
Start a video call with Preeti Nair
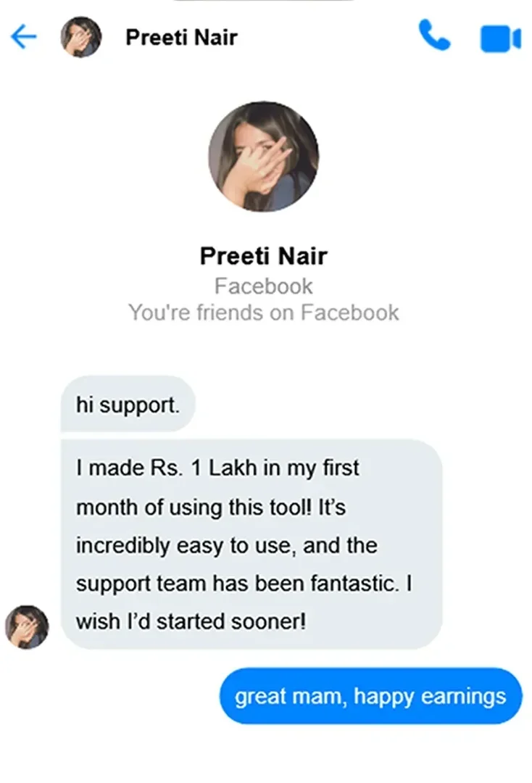[x=500, y=38]
